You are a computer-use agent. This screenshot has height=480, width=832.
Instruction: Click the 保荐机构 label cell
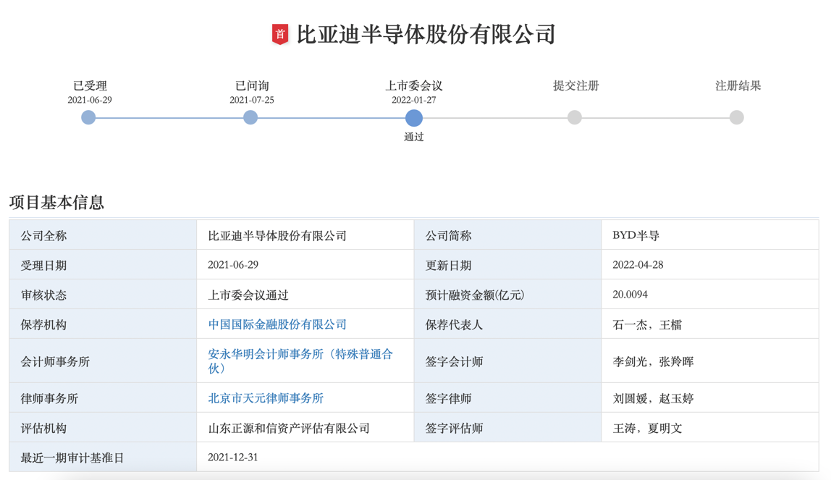(103, 324)
